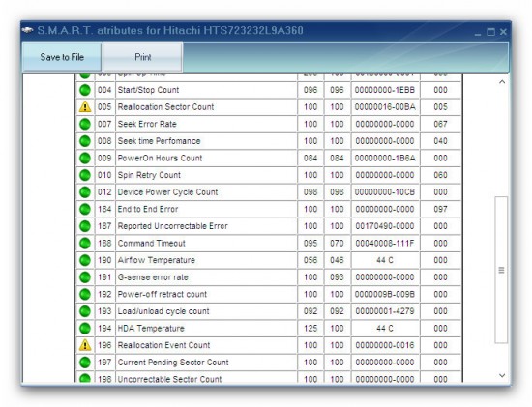Click raw value 00000000-1EBB
This screenshot has height=407, width=532.
385,90
